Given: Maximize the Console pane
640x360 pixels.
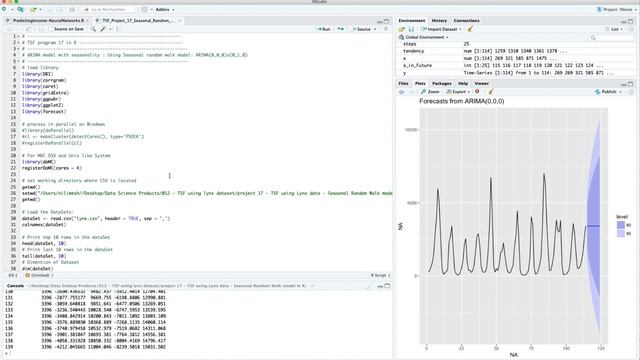Looking at the screenshot, I should click(387, 286).
